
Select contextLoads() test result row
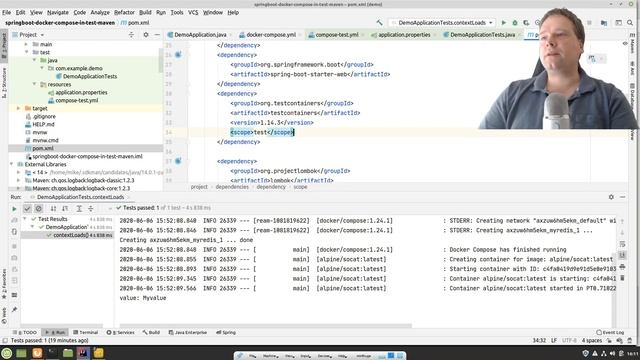[x=67, y=235]
